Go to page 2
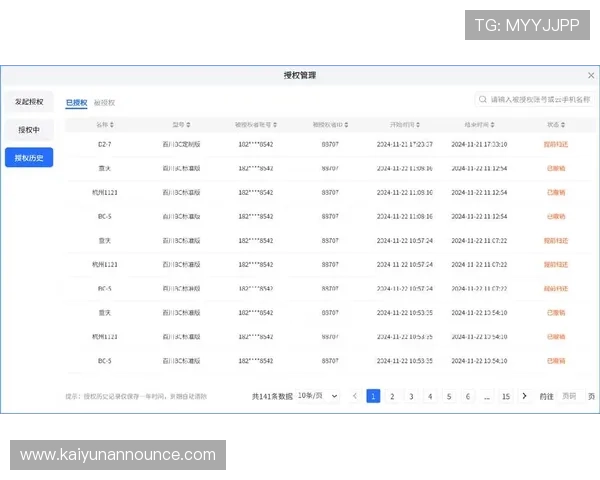This screenshot has width=600, height=480. click(x=392, y=396)
